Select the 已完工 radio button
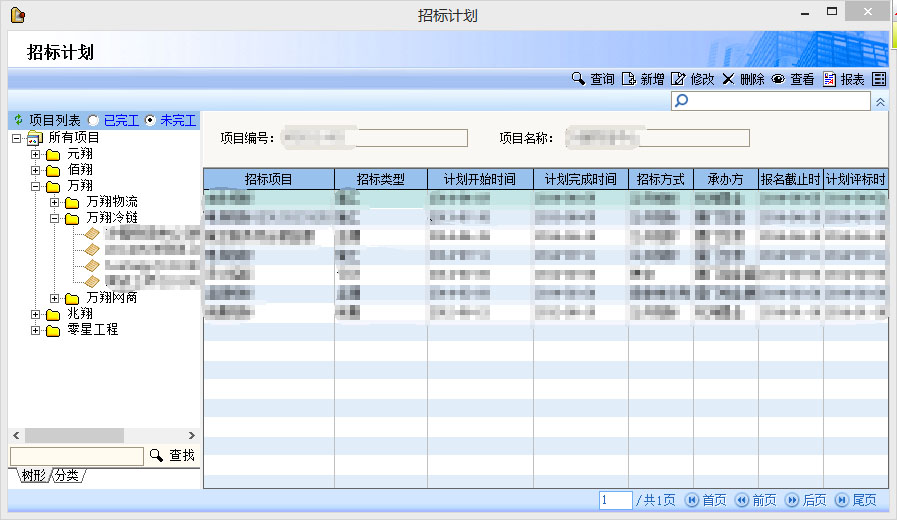This screenshot has width=897, height=520. pyautogui.click(x=93, y=120)
